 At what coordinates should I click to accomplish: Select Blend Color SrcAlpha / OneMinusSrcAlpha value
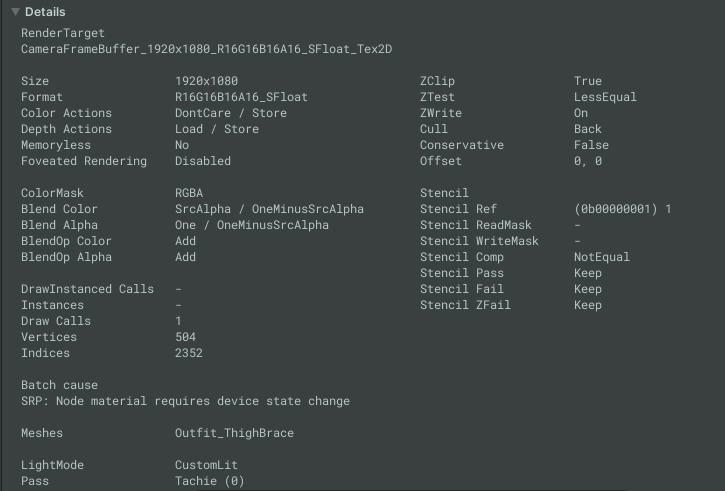tap(269, 209)
